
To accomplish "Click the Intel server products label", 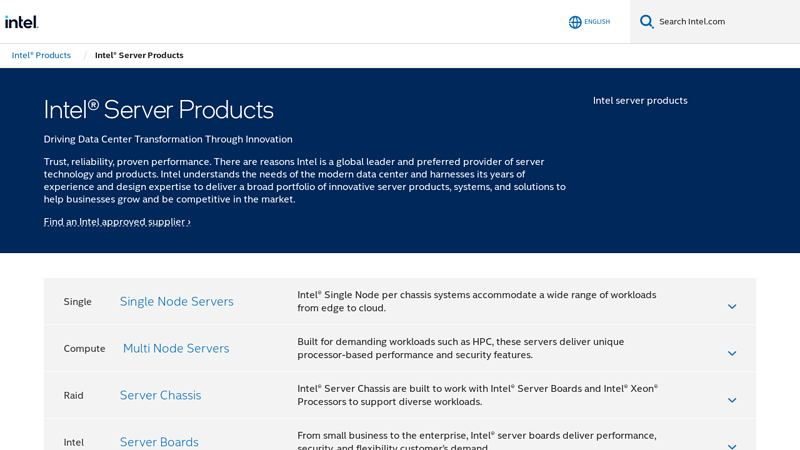I will pos(640,101).
